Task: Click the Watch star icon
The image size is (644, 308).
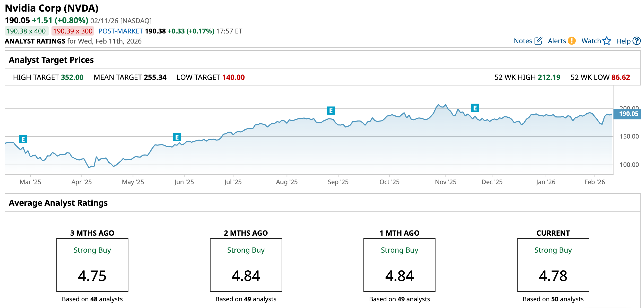Action: pyautogui.click(x=607, y=41)
